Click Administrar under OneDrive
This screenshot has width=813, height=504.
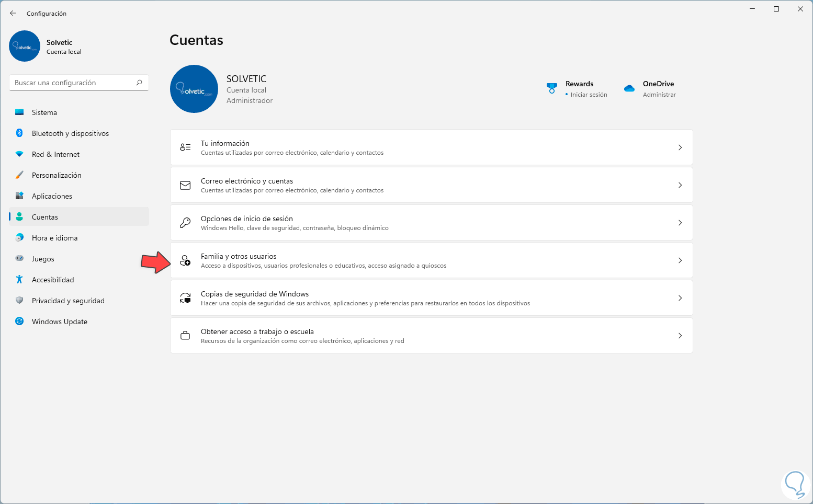click(x=659, y=95)
